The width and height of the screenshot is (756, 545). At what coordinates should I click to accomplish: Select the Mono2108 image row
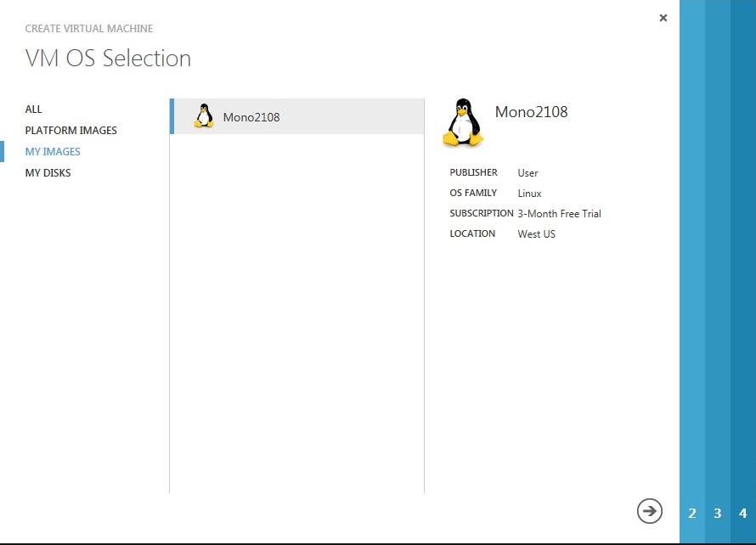point(297,117)
